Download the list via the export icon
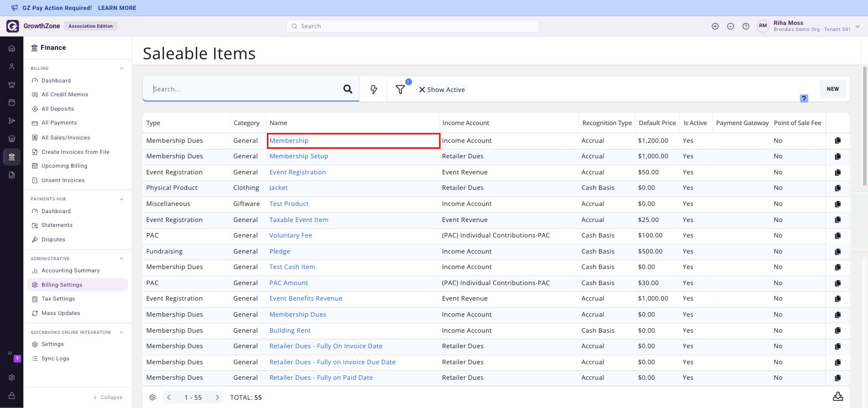The image size is (868, 408). (838, 396)
